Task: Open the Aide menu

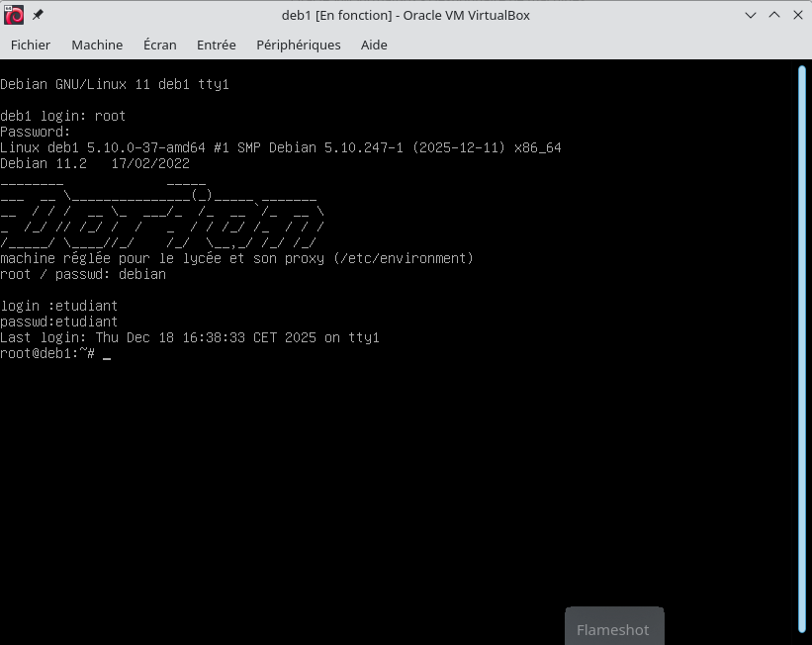Action: (x=374, y=45)
